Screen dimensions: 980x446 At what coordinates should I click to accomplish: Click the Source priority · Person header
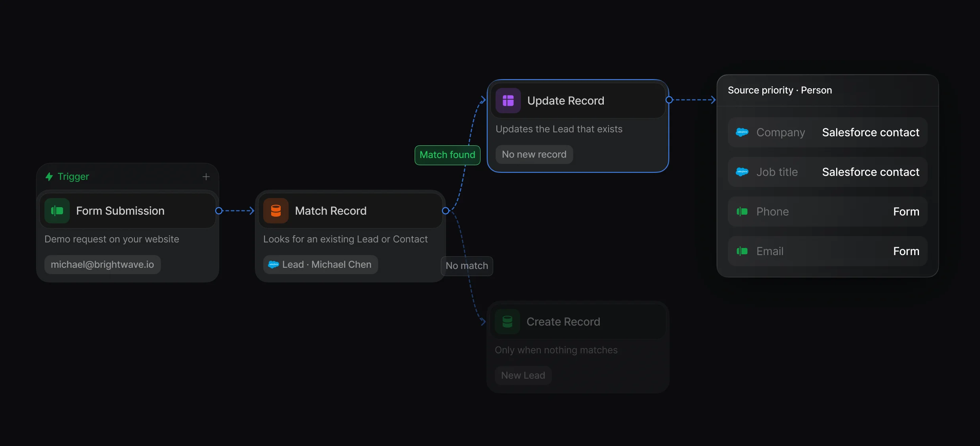coord(780,90)
